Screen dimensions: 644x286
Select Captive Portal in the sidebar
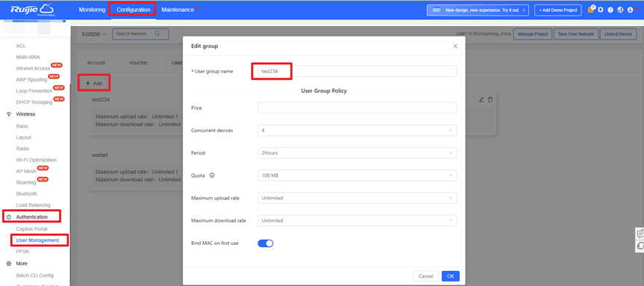(31, 229)
